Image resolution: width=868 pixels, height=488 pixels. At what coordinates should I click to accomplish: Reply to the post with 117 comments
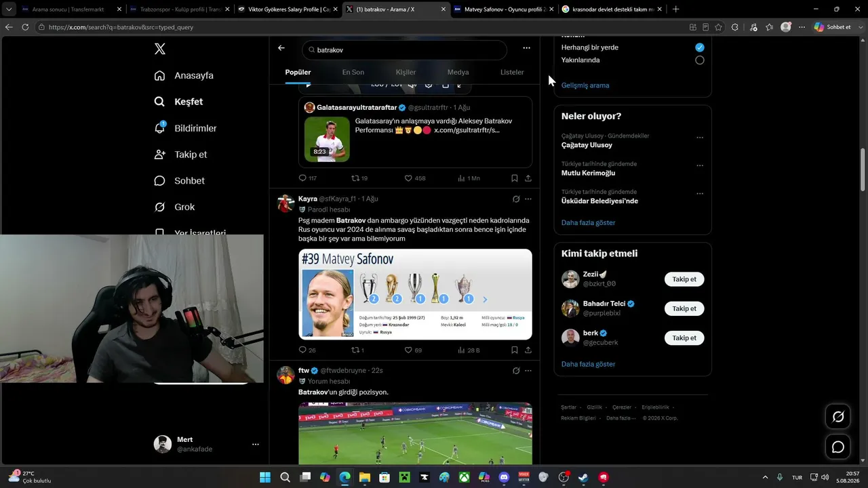(x=308, y=178)
